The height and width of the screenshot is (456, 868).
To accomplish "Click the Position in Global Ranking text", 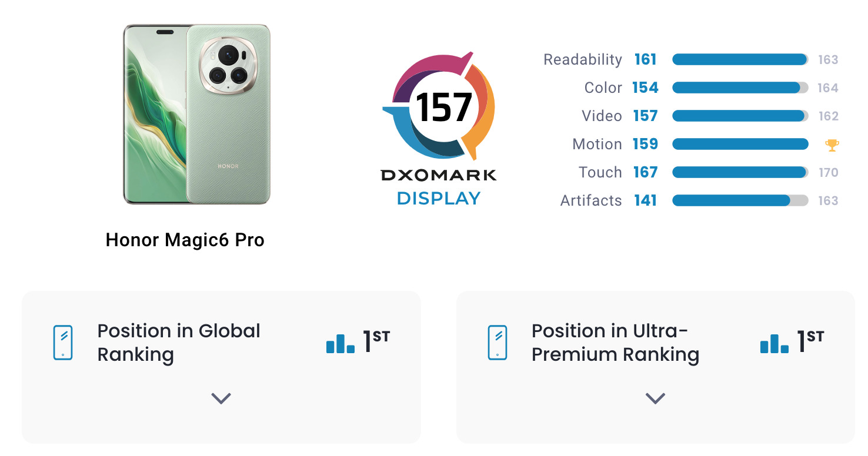I will coord(179,343).
